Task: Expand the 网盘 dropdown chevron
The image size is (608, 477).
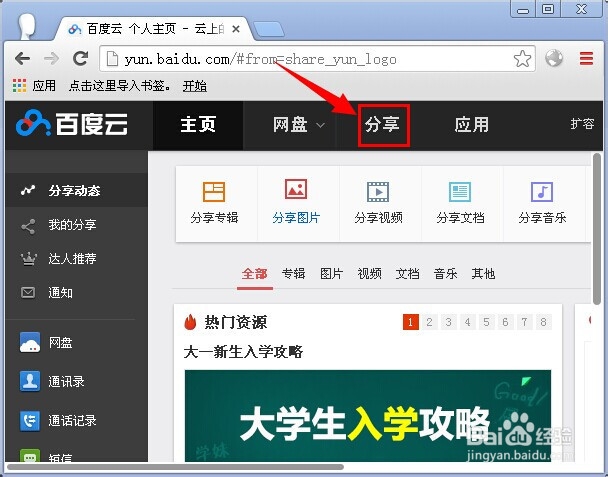Action: (320, 125)
